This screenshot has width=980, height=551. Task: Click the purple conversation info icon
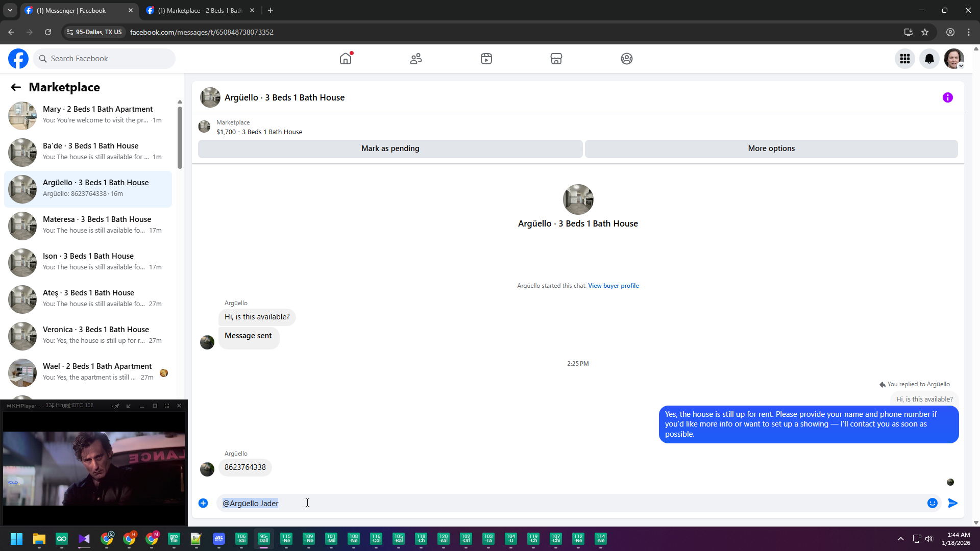click(947, 97)
